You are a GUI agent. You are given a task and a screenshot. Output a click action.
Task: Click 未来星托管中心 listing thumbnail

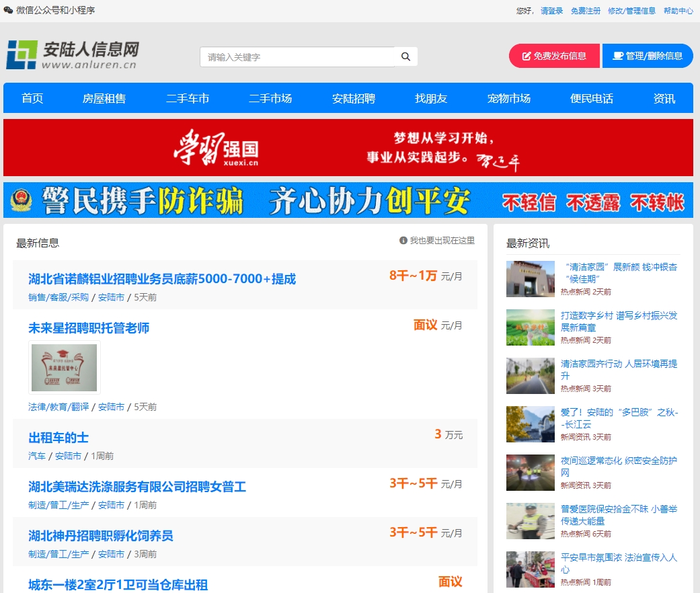coord(65,368)
